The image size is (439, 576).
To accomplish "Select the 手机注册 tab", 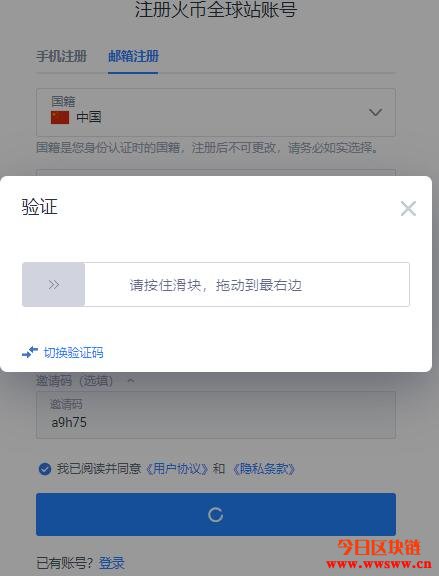I will click(x=61, y=56).
